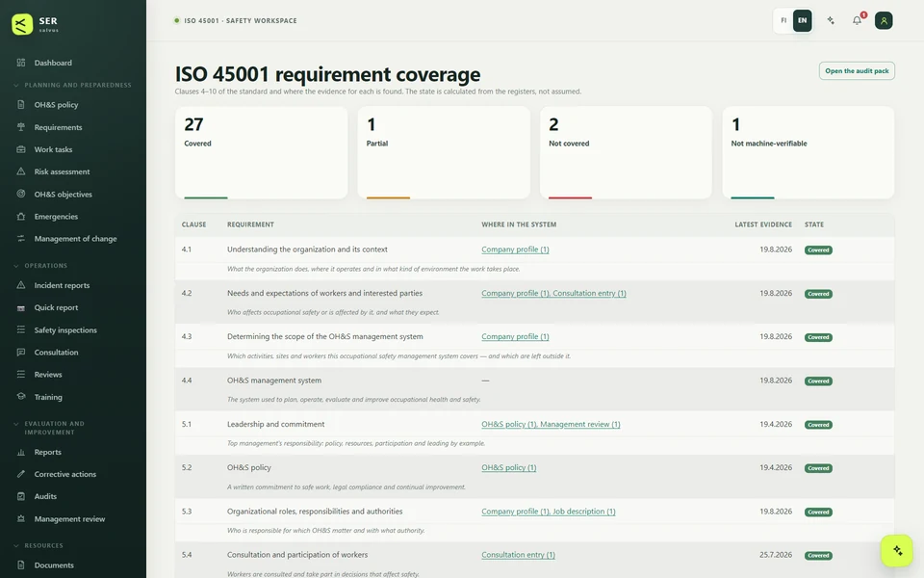Open Company profile link for clause 4.1

click(515, 250)
